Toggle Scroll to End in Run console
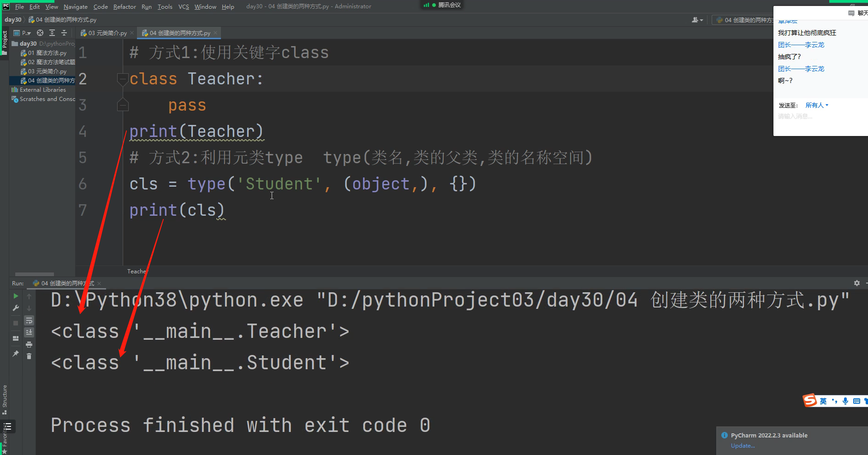868x455 pixels. tap(29, 332)
